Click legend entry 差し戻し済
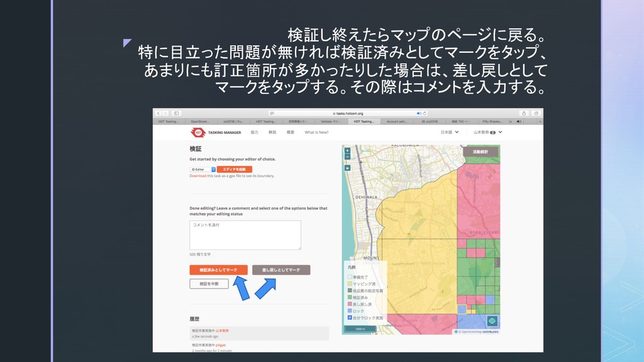644x362 pixels. [359, 304]
